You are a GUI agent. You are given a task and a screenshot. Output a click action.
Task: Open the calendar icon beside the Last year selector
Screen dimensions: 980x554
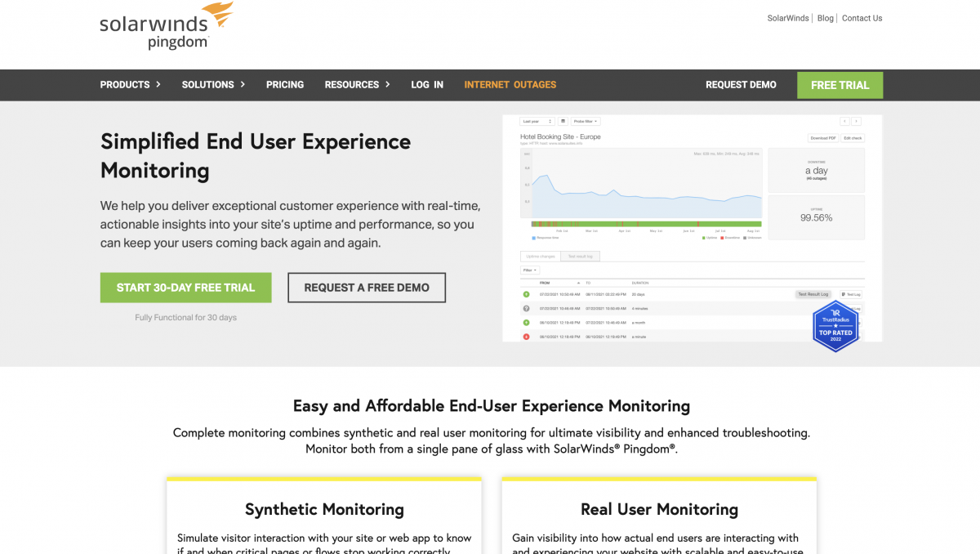coord(563,121)
